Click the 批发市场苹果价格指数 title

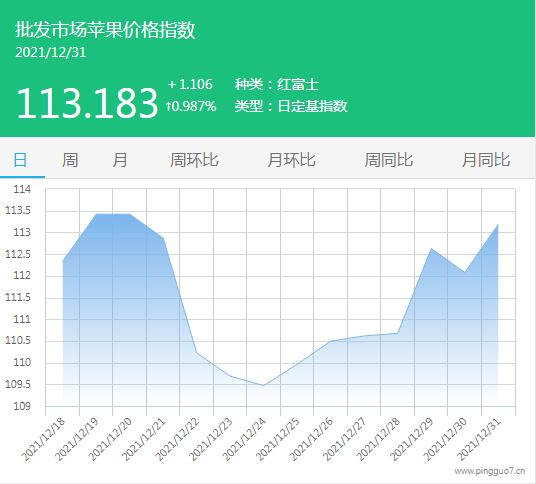click(105, 30)
